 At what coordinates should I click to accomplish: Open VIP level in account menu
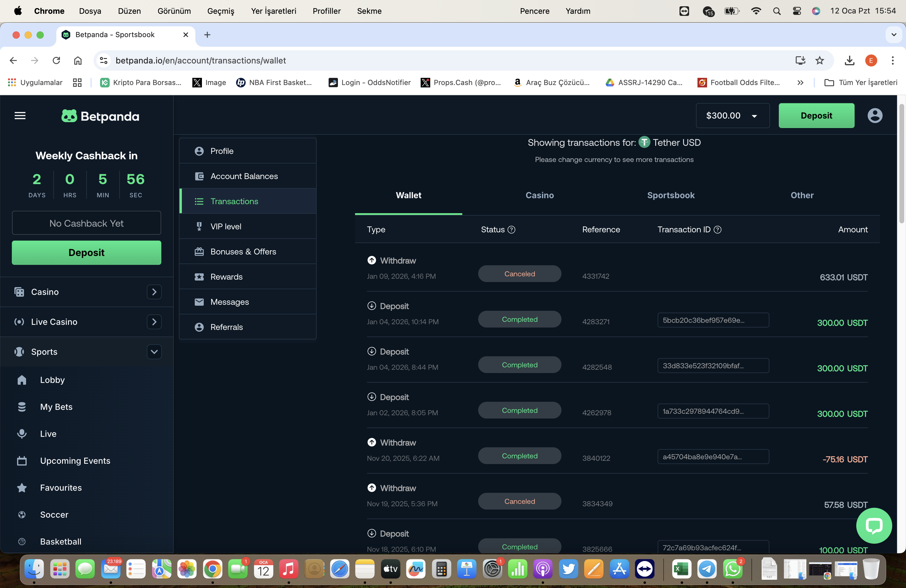point(248,226)
